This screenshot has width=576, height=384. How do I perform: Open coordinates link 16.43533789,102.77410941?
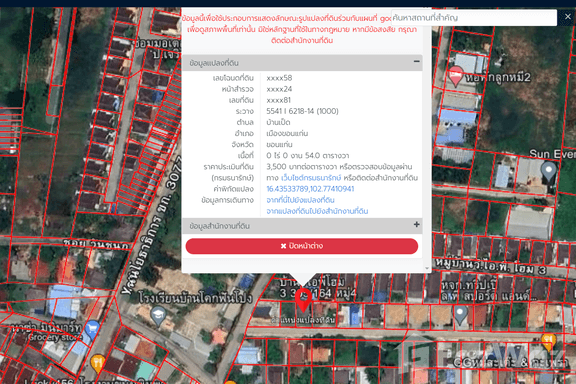pyautogui.click(x=310, y=189)
